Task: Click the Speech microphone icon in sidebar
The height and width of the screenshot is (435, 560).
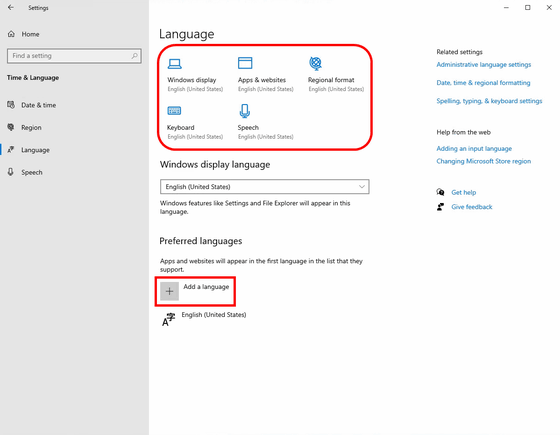Action: click(11, 172)
